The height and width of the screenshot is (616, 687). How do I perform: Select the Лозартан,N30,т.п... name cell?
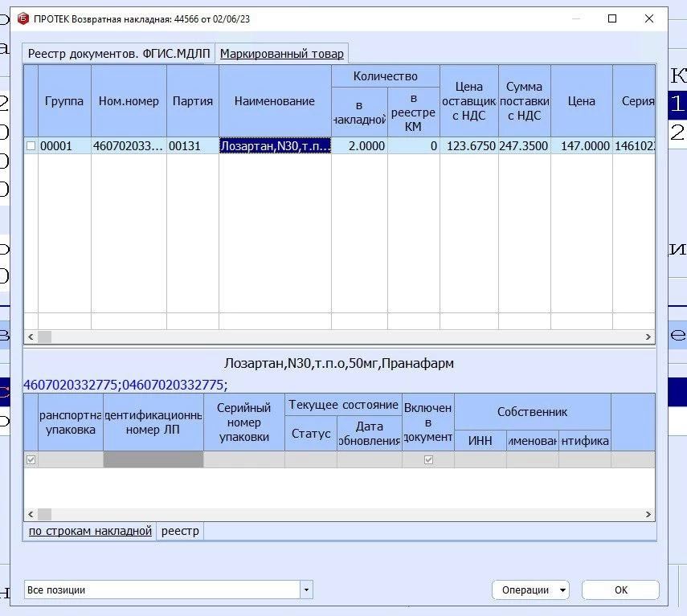click(x=275, y=146)
